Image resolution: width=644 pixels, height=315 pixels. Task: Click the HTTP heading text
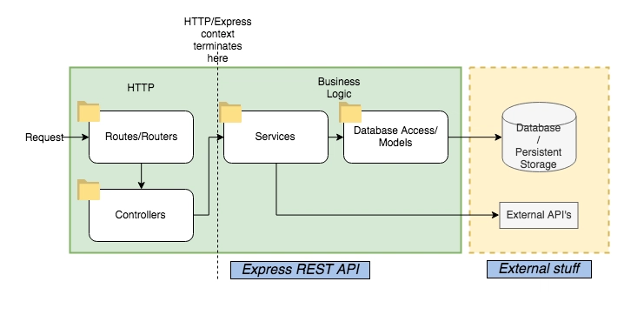click(141, 88)
